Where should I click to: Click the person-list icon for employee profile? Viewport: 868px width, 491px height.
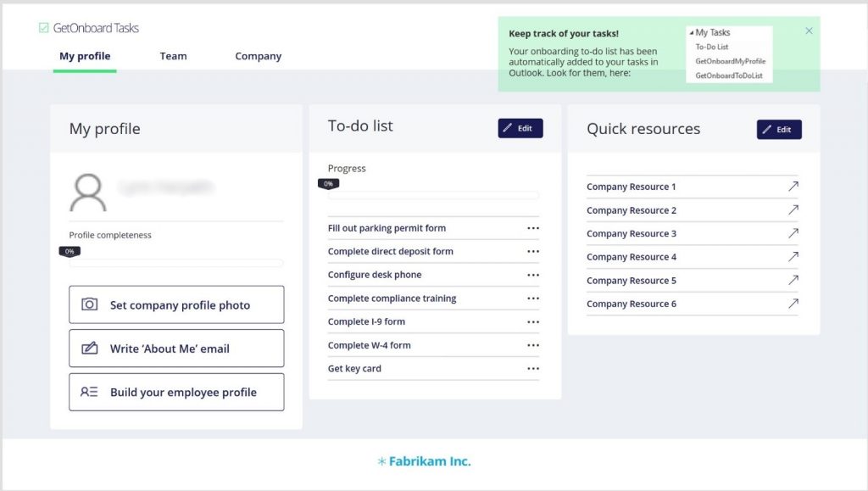pyautogui.click(x=89, y=392)
